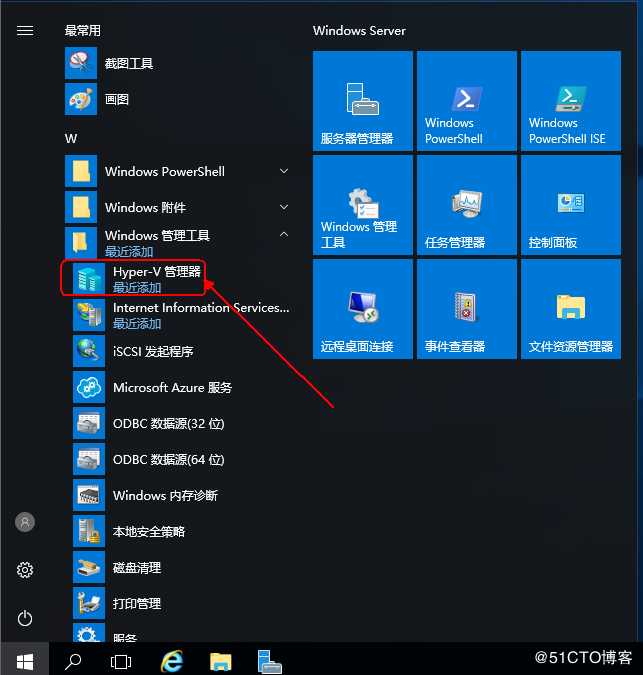Select the '磁盘清理' text label
This screenshot has width=643, height=675.
137,568
